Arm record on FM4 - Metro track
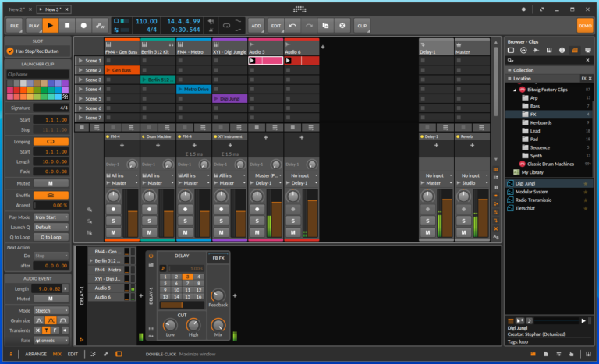This screenshot has width=599, height=364. coord(186,210)
